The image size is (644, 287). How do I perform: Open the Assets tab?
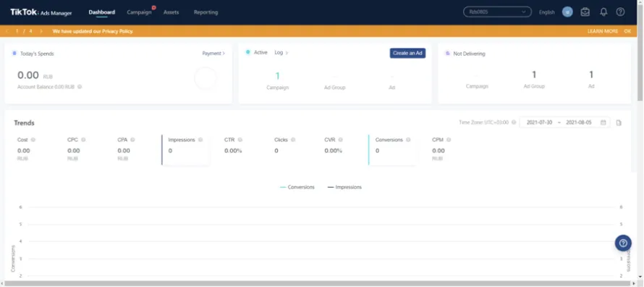coord(171,12)
